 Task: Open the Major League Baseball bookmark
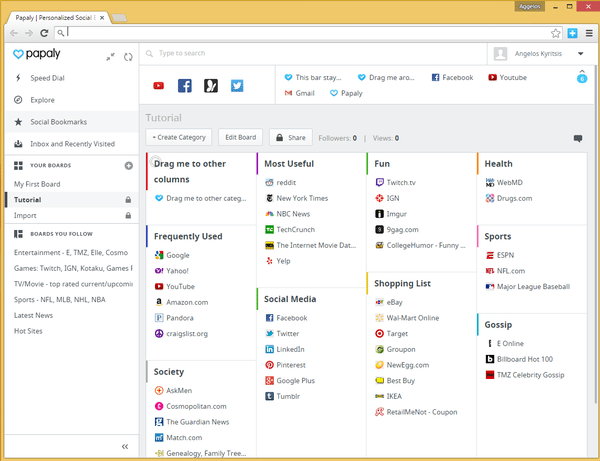(528, 287)
